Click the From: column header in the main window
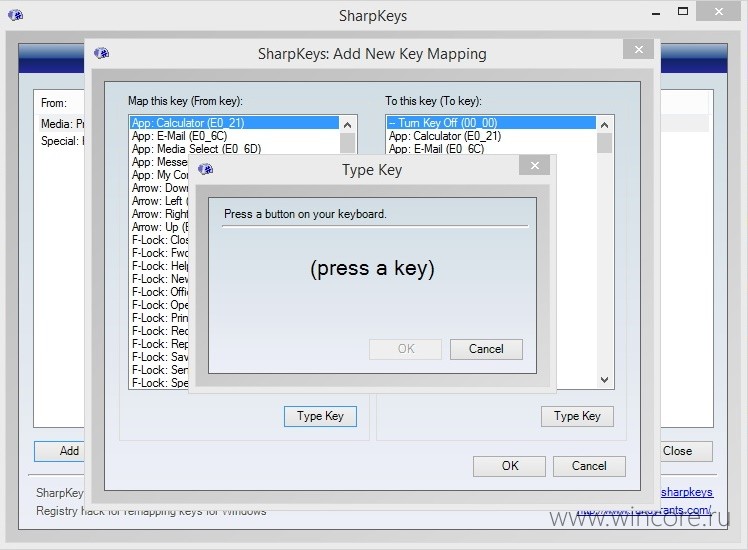Image resolution: width=748 pixels, height=550 pixels. point(54,103)
